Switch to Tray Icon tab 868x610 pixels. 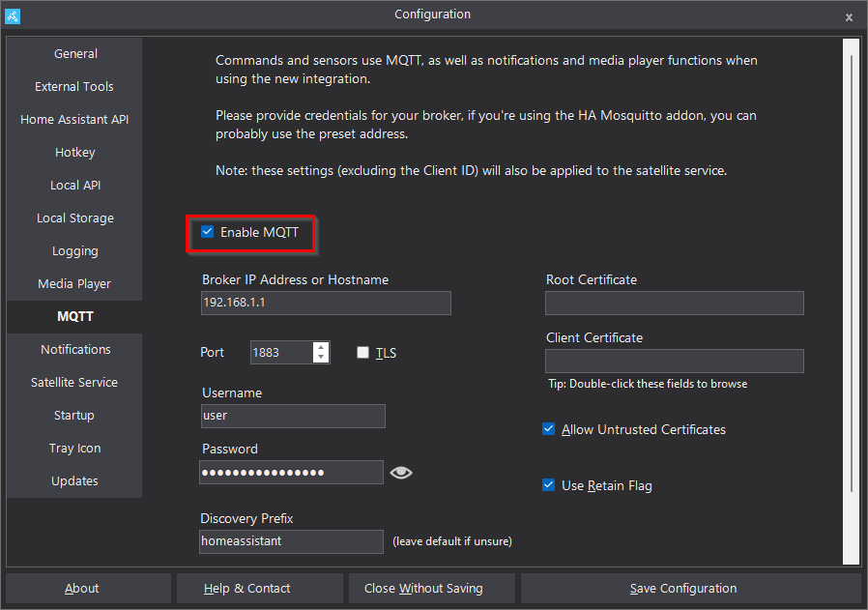pos(74,449)
